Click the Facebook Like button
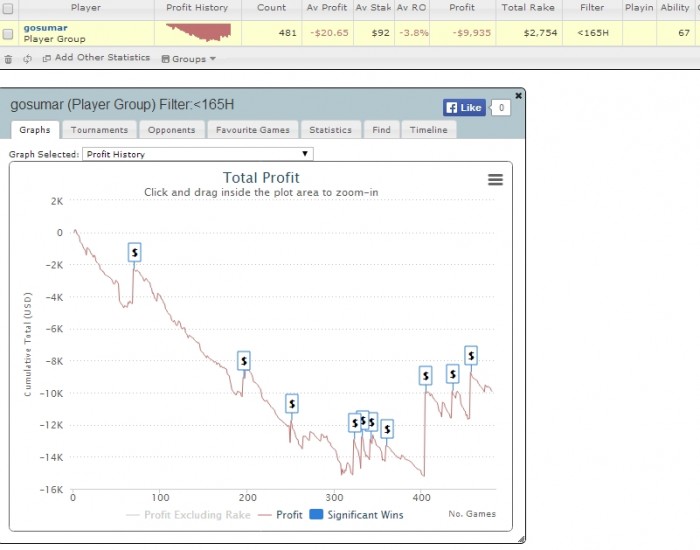The width and height of the screenshot is (700, 550). [x=464, y=108]
